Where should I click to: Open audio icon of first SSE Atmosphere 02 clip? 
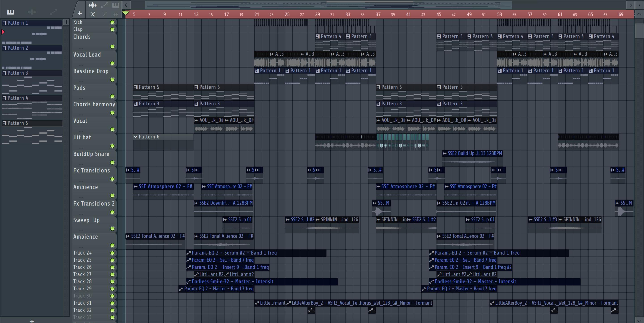(136, 187)
